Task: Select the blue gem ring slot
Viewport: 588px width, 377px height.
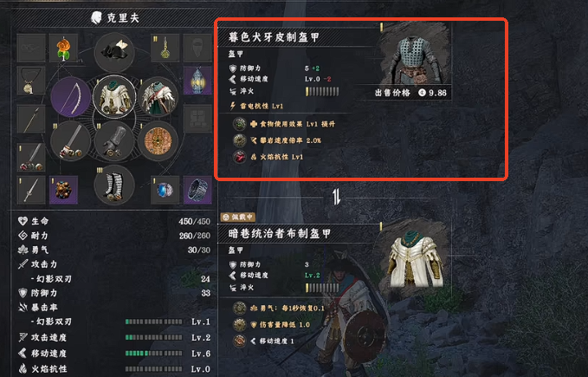Action: pos(165,190)
